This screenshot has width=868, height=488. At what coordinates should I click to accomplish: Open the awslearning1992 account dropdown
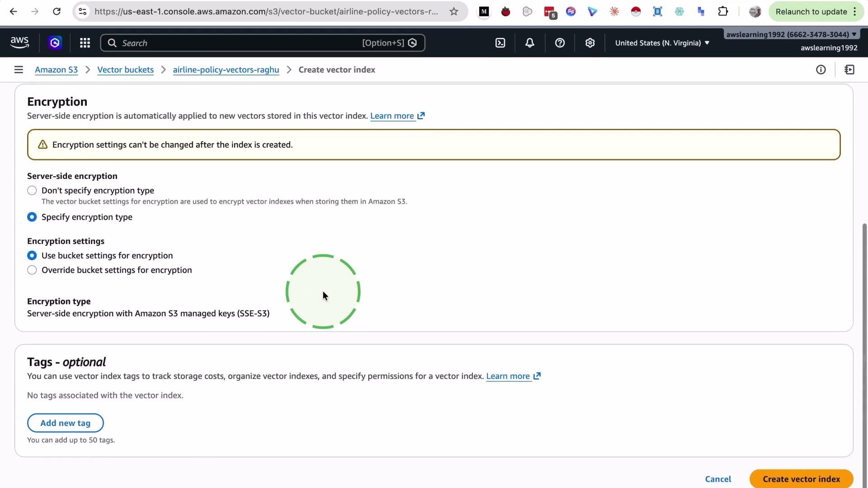coord(791,35)
